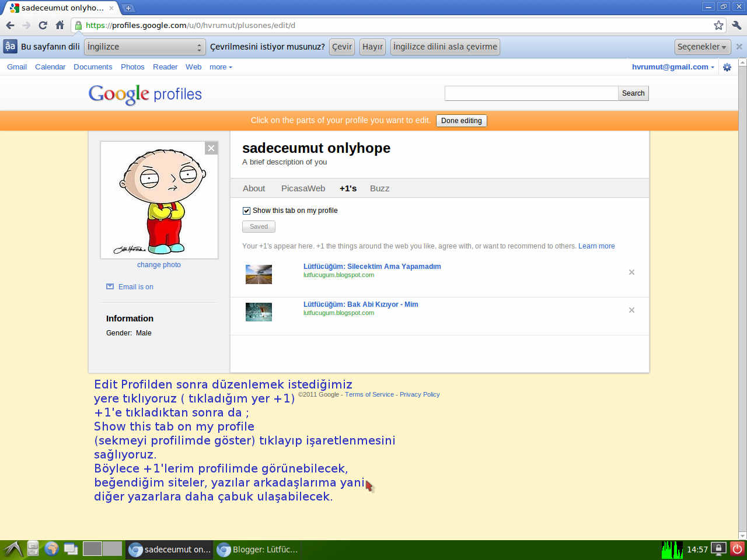The width and height of the screenshot is (747, 560).
Task: Select the +1's tab
Action: 348,188
